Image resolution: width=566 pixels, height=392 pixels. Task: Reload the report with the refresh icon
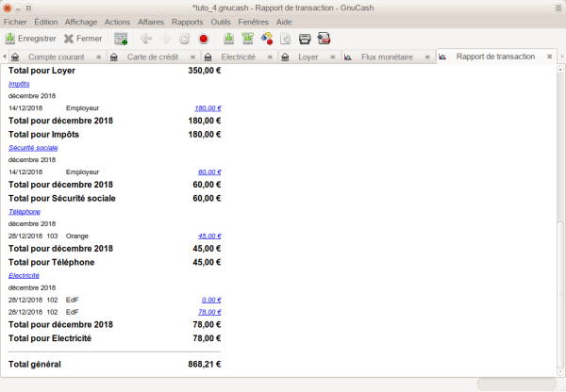coord(184,39)
